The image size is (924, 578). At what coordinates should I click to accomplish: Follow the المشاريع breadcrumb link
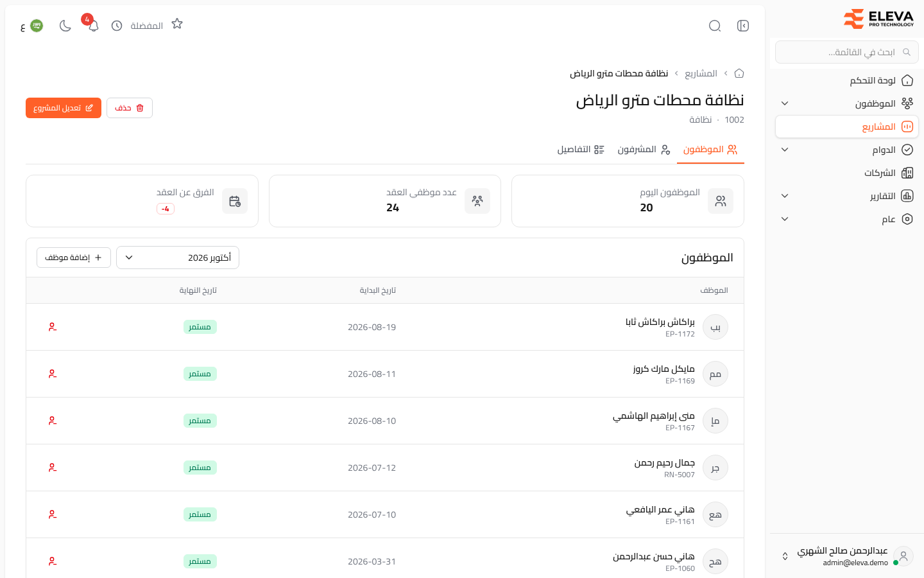pos(701,73)
